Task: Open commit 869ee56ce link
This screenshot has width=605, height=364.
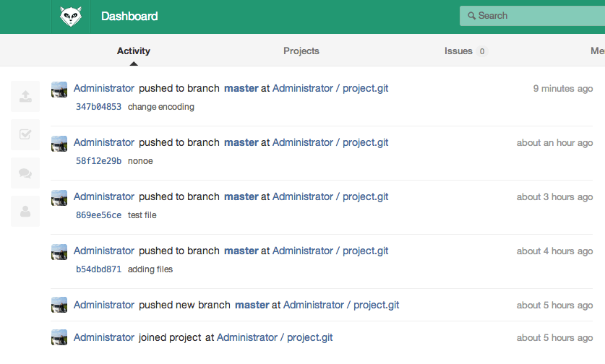Action: [98, 215]
